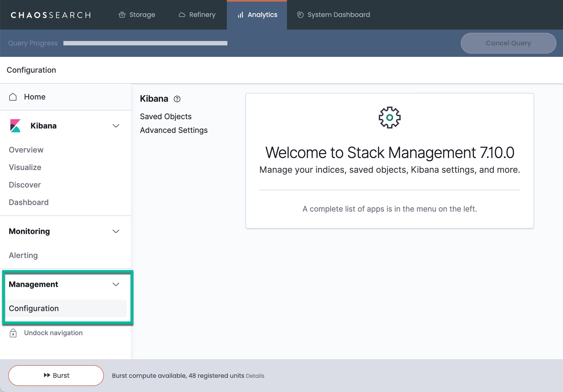Click the Storage bucket icon

122,15
